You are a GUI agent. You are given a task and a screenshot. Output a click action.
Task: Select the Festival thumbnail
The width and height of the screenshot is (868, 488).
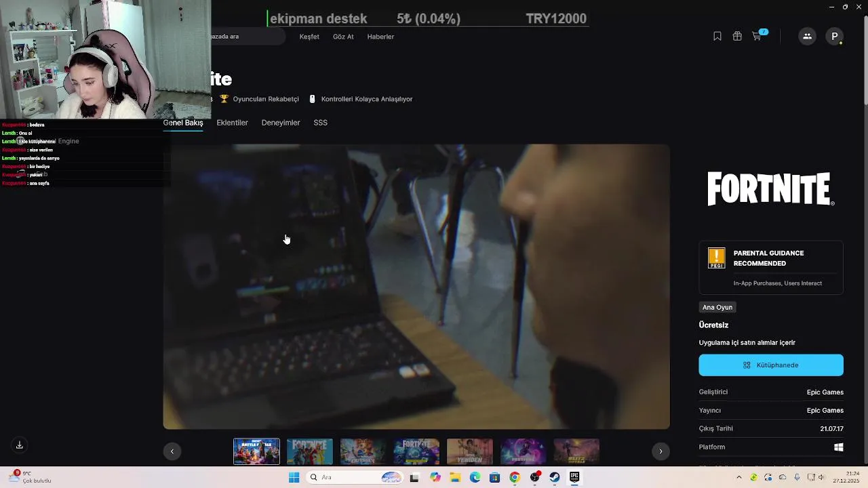point(523,451)
